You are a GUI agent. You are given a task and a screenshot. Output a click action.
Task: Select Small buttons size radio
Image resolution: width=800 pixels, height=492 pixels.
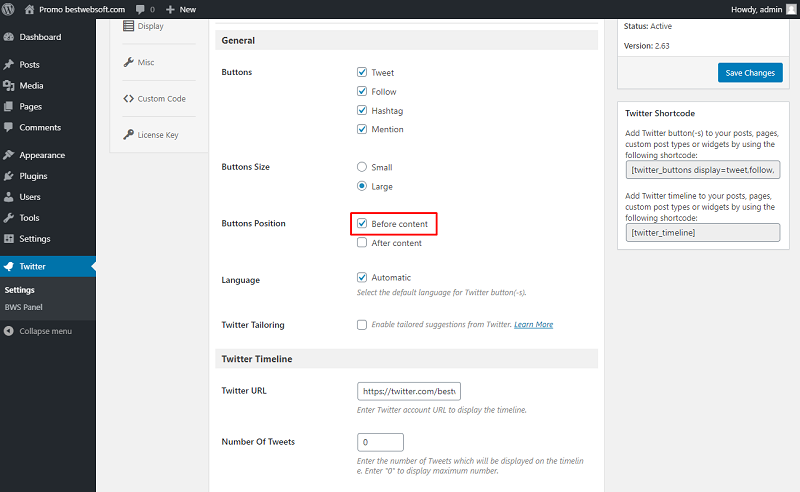pyautogui.click(x=362, y=166)
